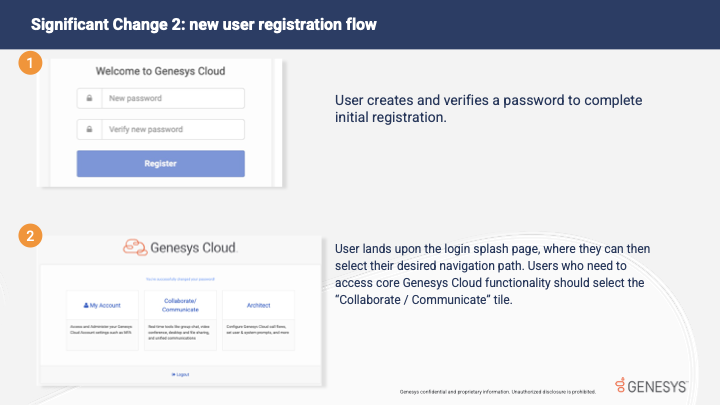Open the Architect tile

tap(259, 320)
